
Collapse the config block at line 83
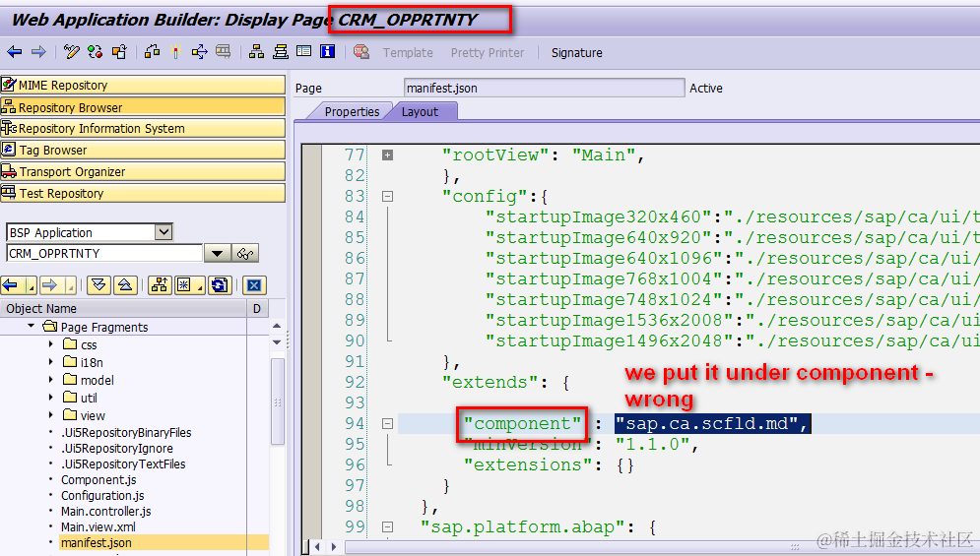click(387, 196)
